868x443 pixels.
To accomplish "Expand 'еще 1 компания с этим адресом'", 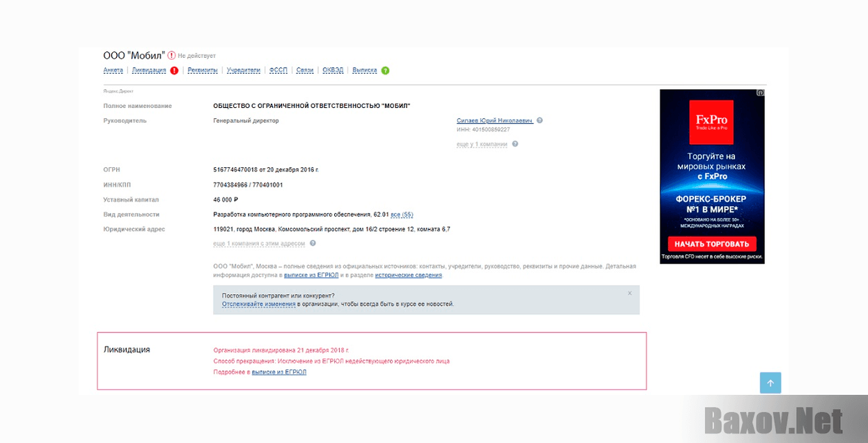I will (259, 243).
